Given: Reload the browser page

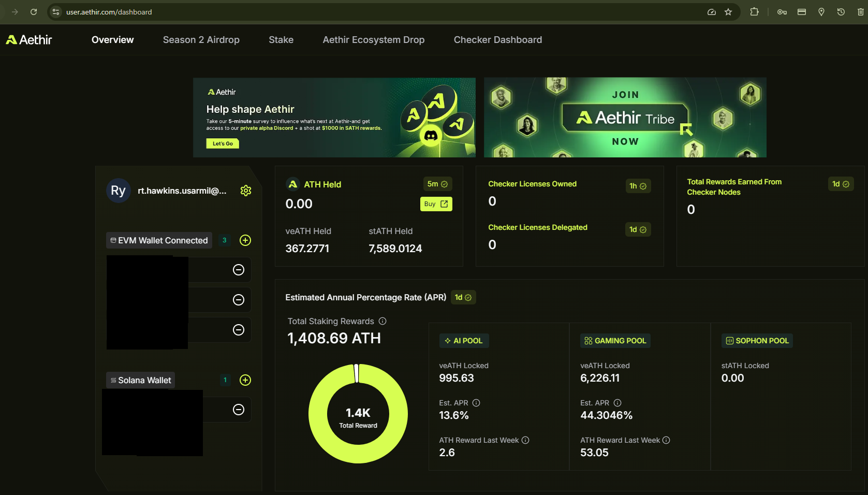Looking at the screenshot, I should point(34,12).
